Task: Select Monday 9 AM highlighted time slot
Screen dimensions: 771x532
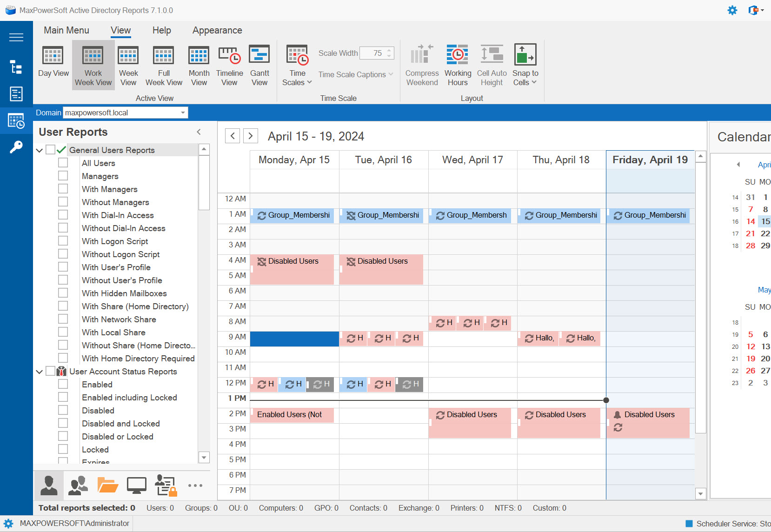Action: click(294, 339)
